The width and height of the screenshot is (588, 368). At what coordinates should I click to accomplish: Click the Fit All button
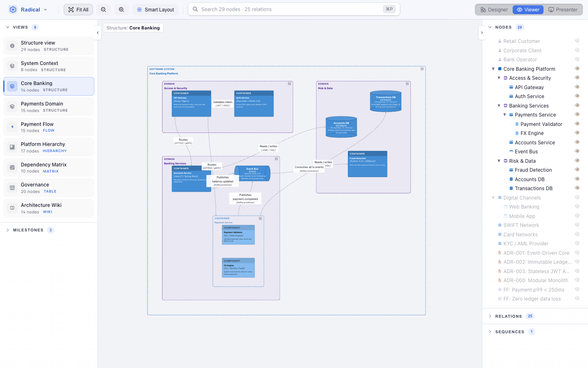[78, 9]
